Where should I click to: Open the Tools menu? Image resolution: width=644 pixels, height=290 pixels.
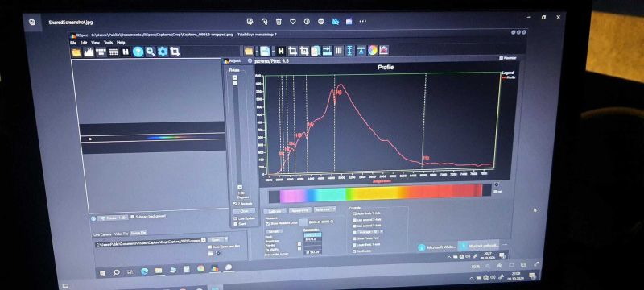[x=108, y=43]
